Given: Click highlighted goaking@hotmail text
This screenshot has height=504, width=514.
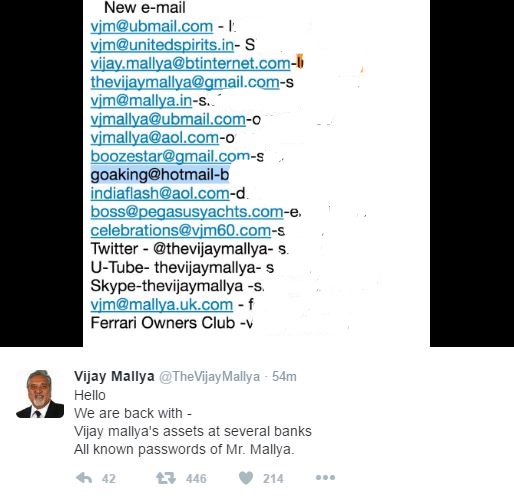Looking at the screenshot, I should (x=160, y=174).
